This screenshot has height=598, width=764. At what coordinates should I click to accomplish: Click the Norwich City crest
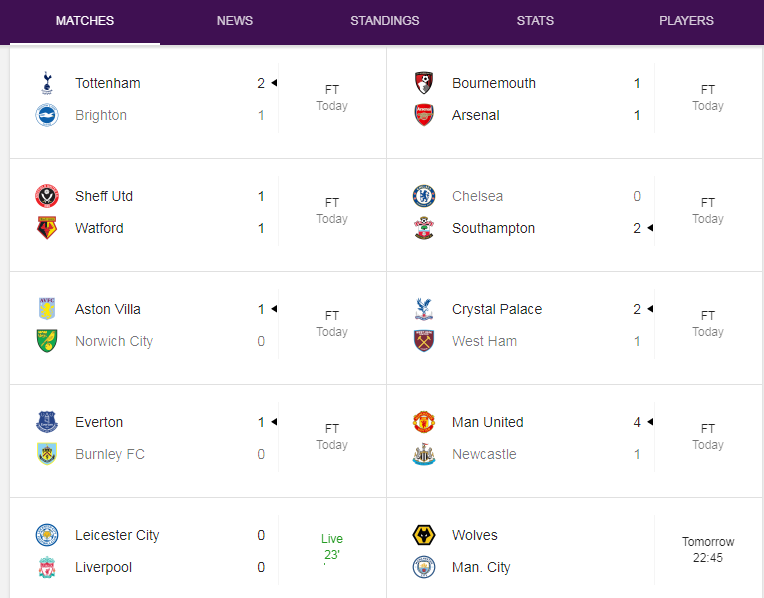(x=47, y=341)
